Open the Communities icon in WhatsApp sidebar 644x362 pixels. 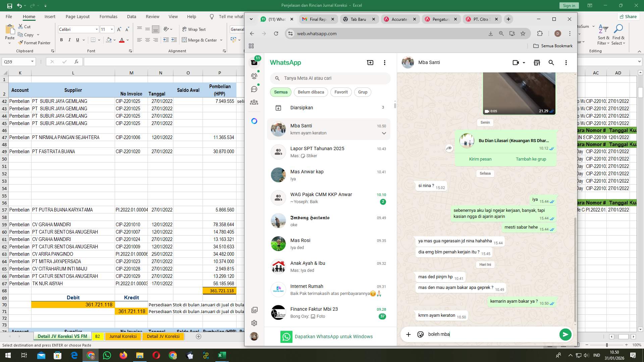(254, 102)
